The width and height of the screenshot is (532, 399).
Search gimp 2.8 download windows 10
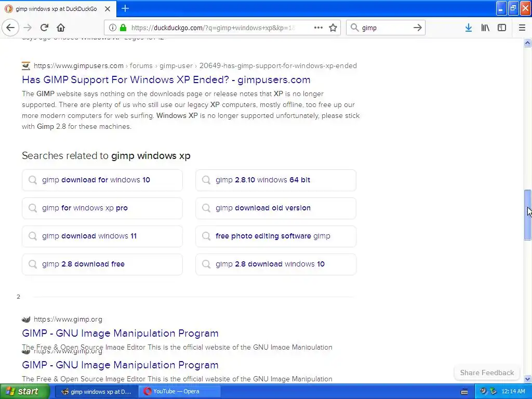click(x=276, y=264)
